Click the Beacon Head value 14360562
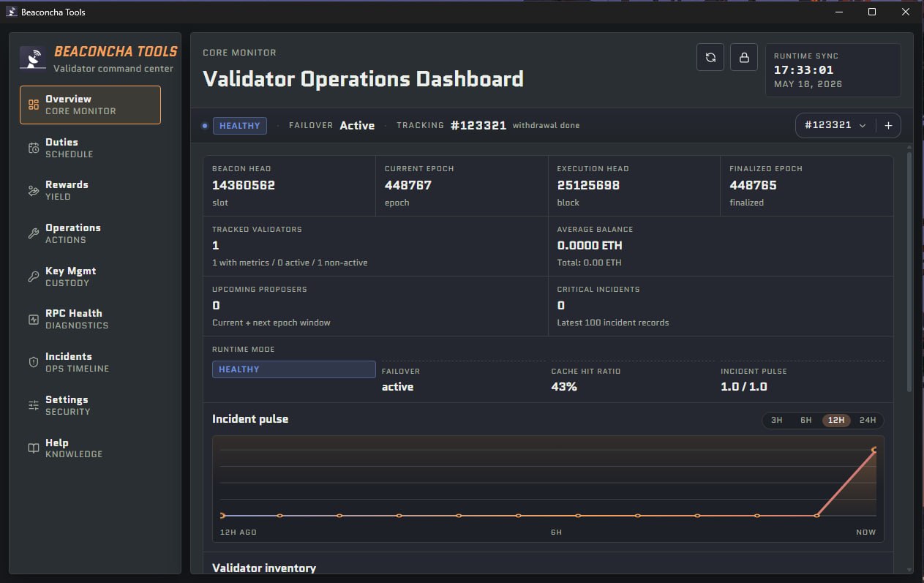The width and height of the screenshot is (924, 583). point(244,185)
